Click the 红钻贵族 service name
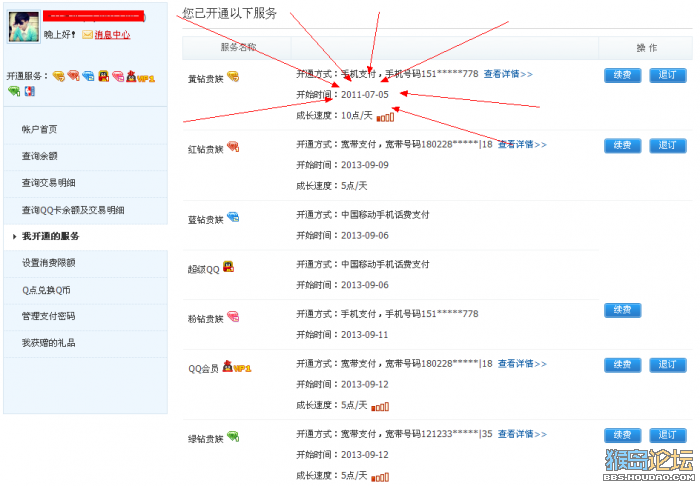 click(x=205, y=149)
